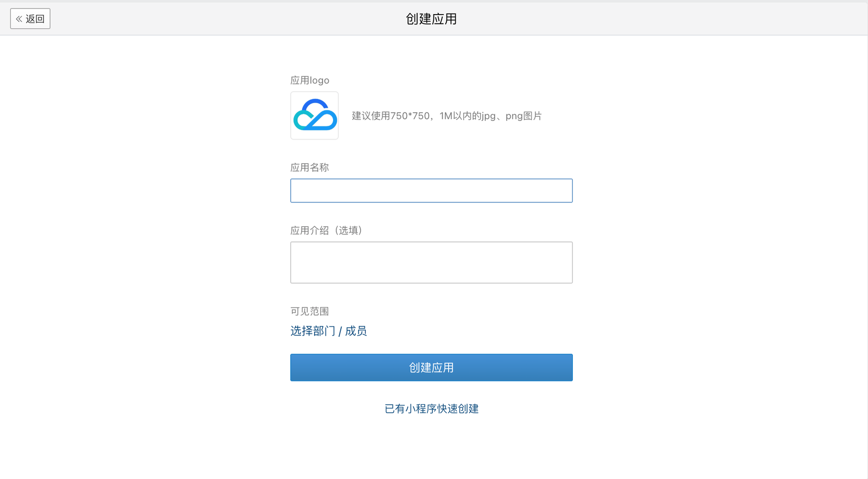The height and width of the screenshot is (479, 868).
Task: Click the （选填）optional marker text
Action: 348,231
